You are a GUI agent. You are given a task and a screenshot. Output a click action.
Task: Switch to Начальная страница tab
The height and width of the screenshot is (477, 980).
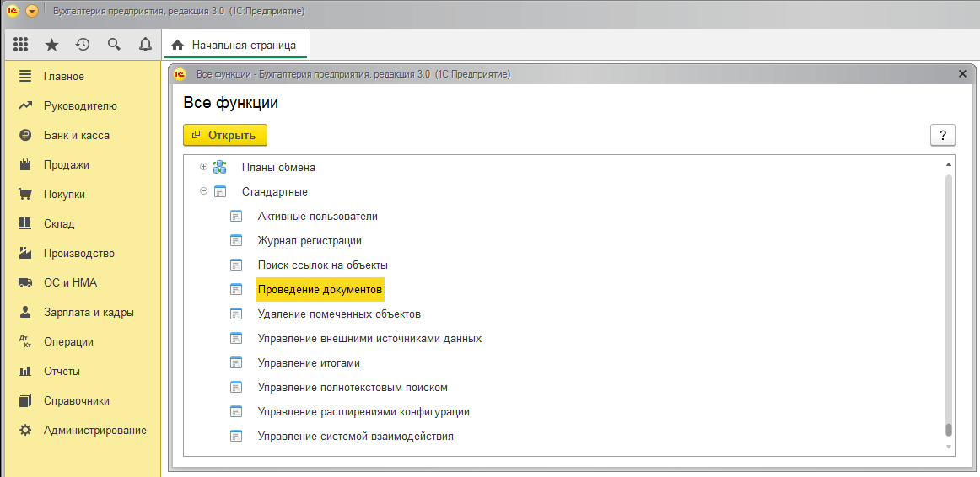[x=234, y=45]
